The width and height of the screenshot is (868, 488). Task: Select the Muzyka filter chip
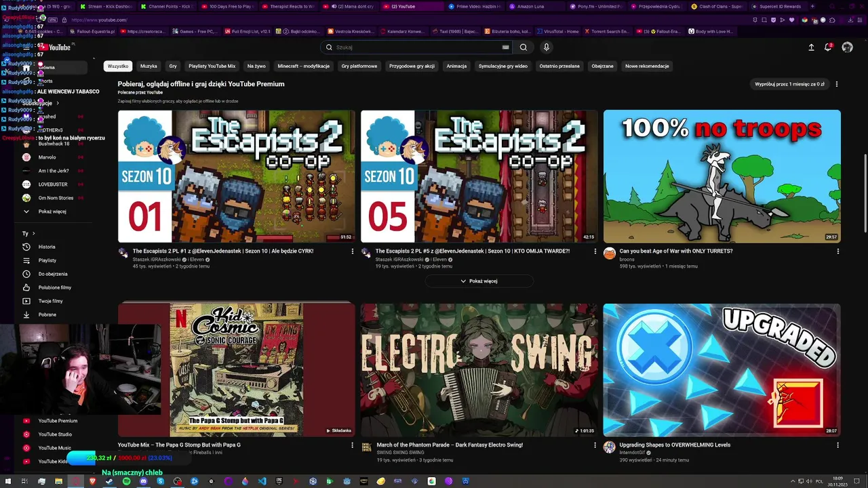(x=149, y=66)
